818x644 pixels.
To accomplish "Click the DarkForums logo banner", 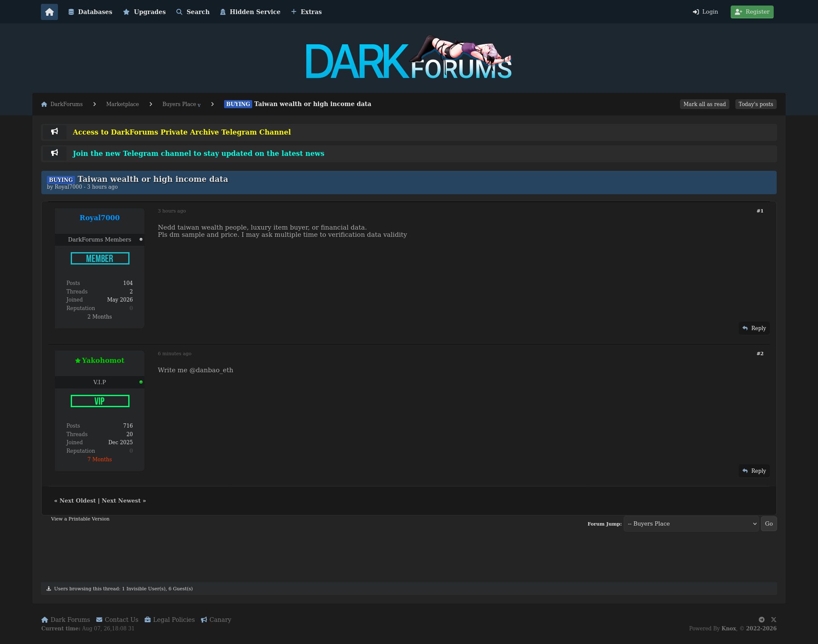I will pos(409,58).
